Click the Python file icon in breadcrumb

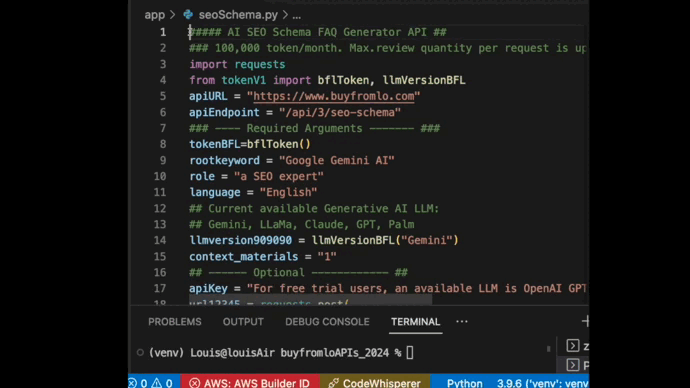coord(188,15)
